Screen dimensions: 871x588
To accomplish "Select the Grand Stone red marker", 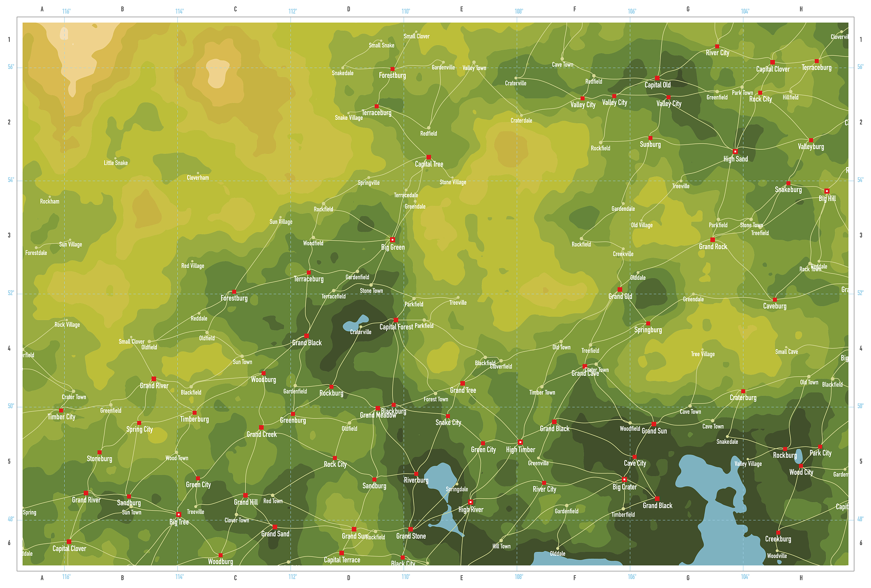I will pyautogui.click(x=410, y=529).
